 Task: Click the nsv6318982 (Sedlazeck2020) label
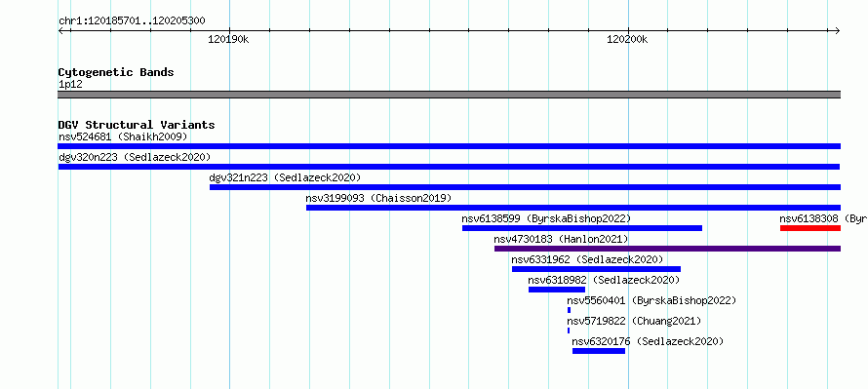604,280
